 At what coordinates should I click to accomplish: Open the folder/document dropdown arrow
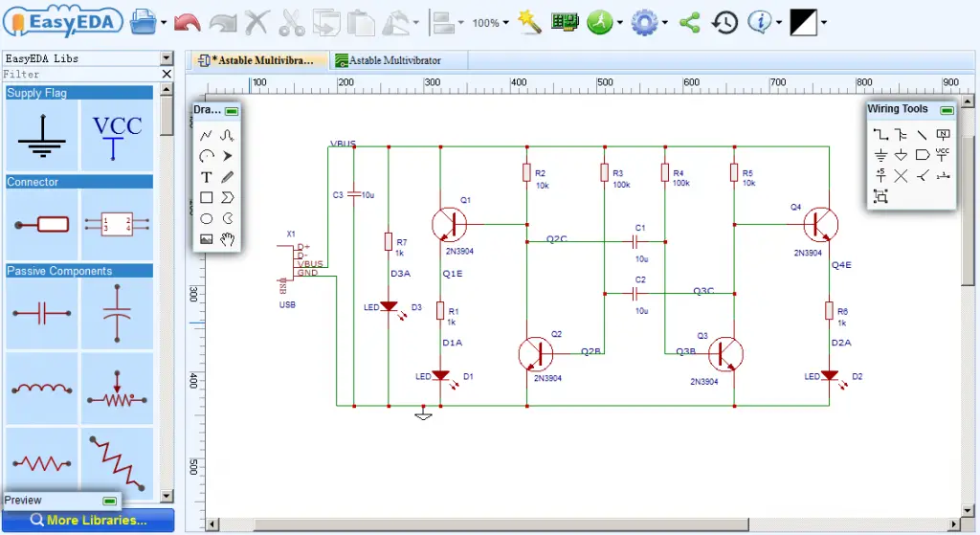click(x=163, y=23)
